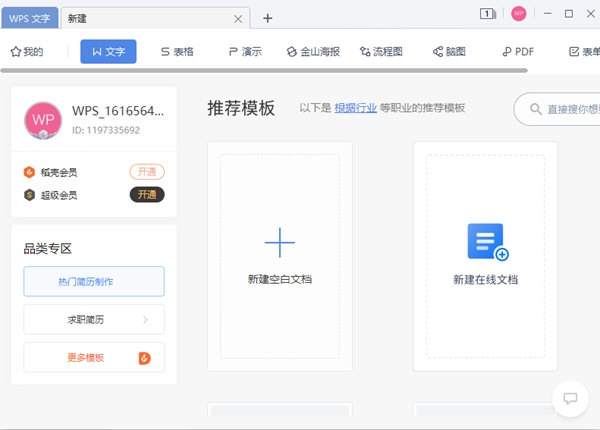Image resolution: width=600 pixels, height=430 pixels.
Task: Add a new tab with the plus button
Action: (x=267, y=18)
